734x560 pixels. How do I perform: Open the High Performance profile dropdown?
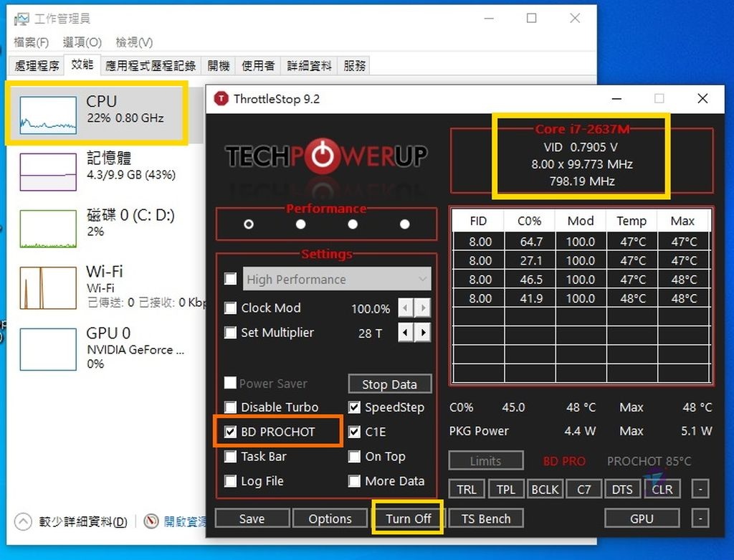point(424,279)
